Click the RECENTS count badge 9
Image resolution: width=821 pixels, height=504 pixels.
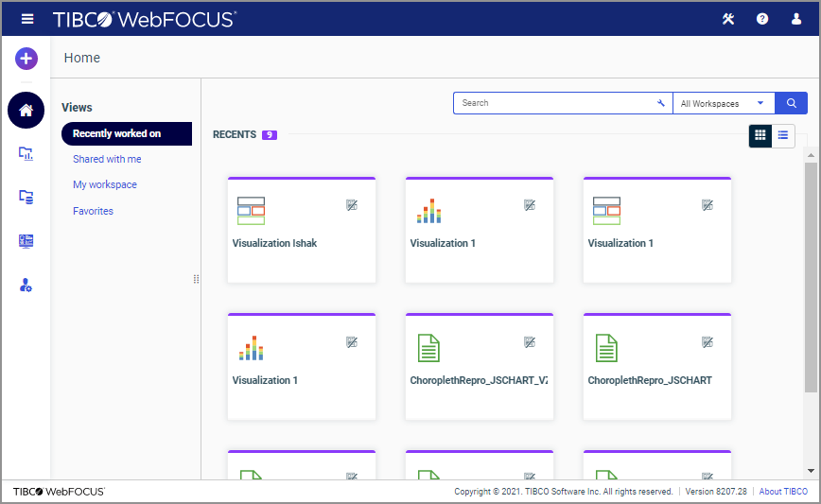point(270,134)
